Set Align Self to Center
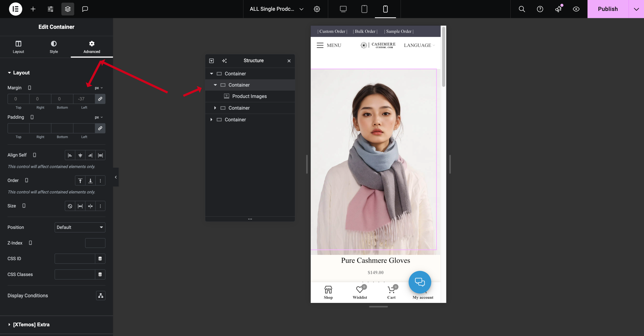This screenshot has width=644, height=336. [x=80, y=155]
